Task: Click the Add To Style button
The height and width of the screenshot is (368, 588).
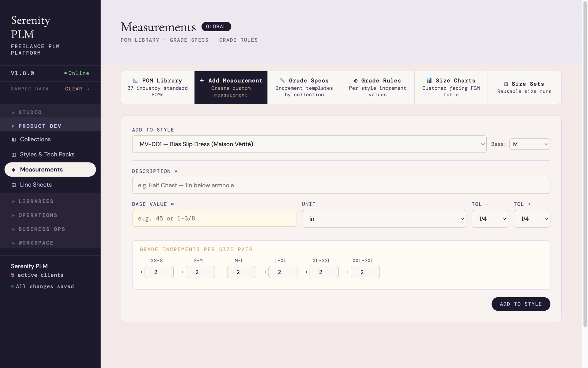Action: (x=521, y=304)
